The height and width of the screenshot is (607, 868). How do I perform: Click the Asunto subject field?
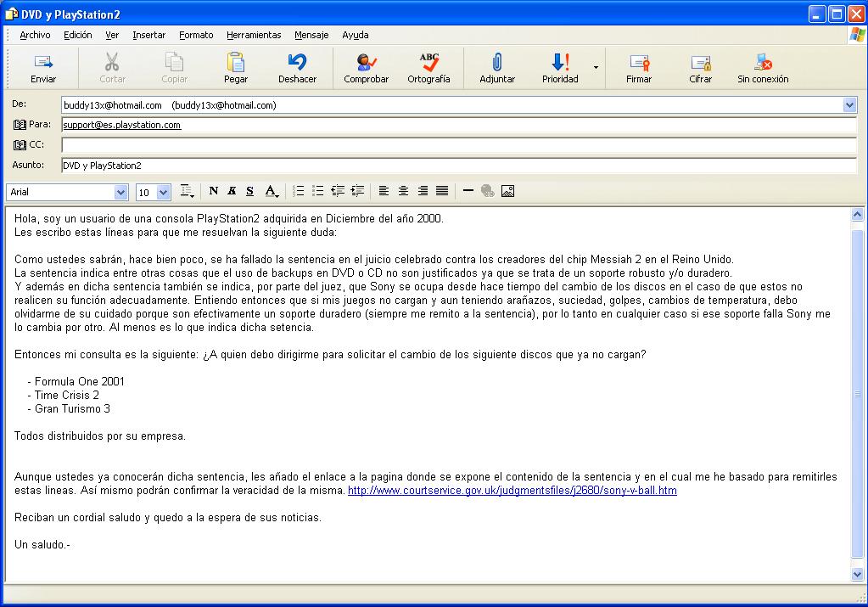[459, 165]
